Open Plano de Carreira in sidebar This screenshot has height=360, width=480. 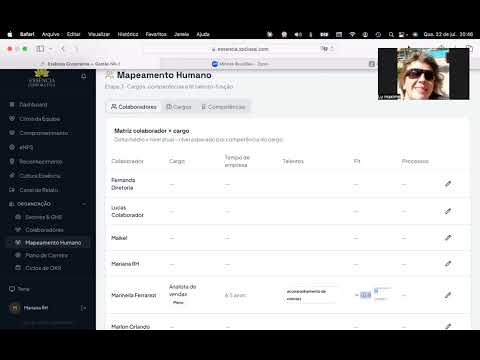pyautogui.click(x=42, y=255)
